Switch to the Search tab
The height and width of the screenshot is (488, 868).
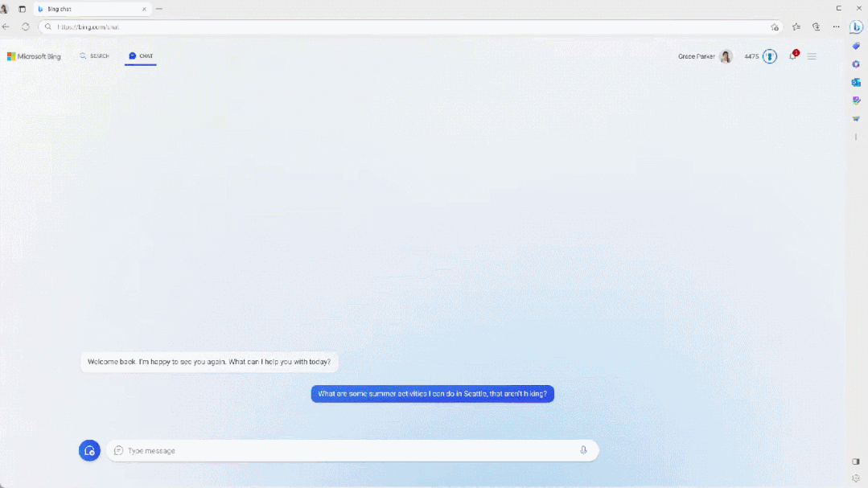tap(95, 56)
